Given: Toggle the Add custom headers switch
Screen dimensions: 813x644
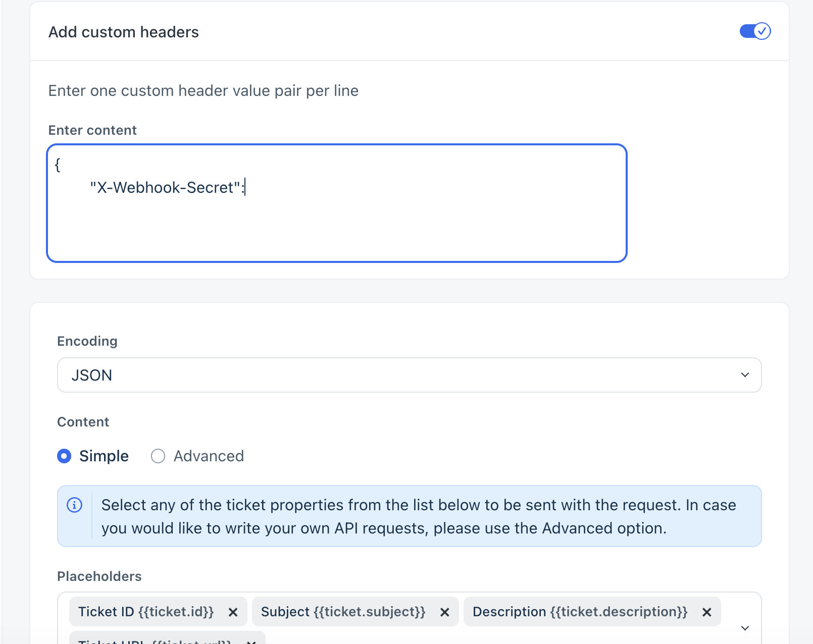Looking at the screenshot, I should click(755, 31).
